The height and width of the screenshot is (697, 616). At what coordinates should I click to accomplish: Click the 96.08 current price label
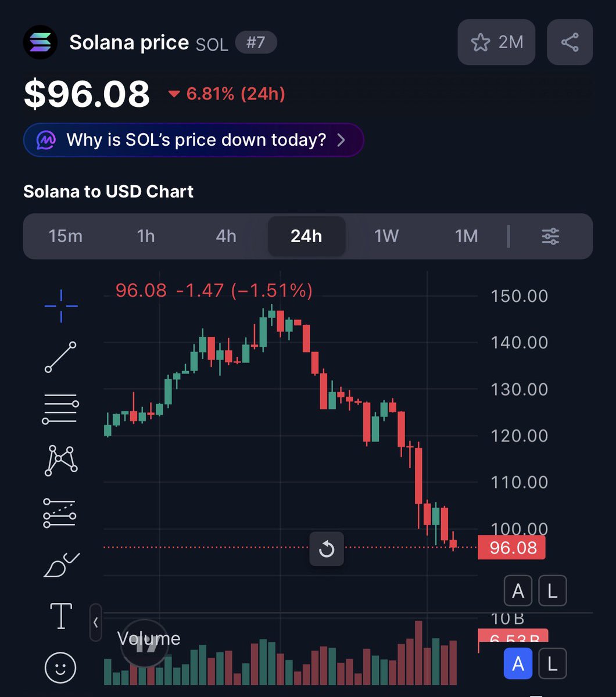[511, 548]
